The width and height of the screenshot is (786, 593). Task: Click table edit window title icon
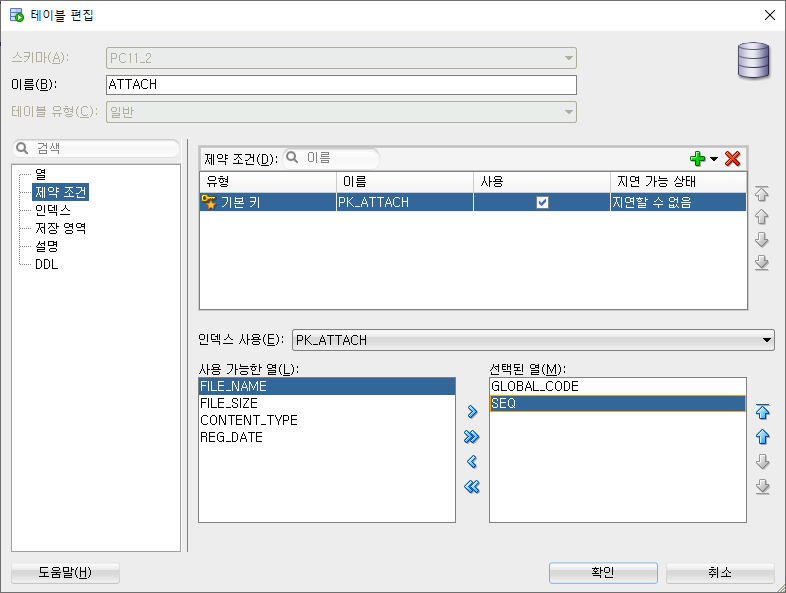click(17, 15)
